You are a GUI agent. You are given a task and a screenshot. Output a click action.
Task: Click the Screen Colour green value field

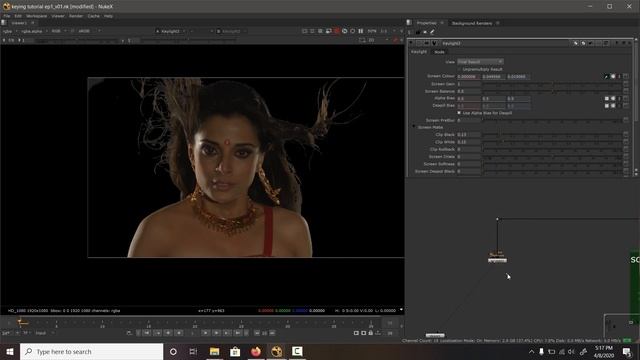(x=493, y=76)
